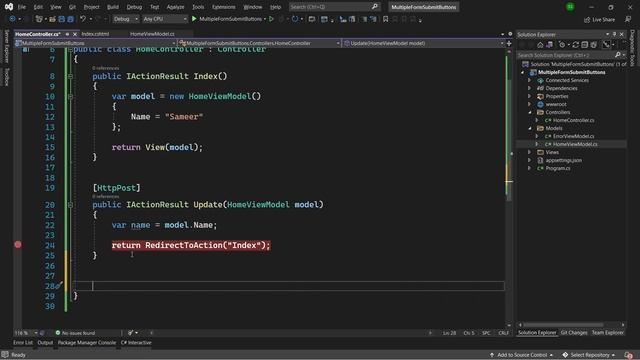Undo the last edit via toolbar arrow
Image resolution: width=640 pixels, height=360 pixels.
click(83, 19)
